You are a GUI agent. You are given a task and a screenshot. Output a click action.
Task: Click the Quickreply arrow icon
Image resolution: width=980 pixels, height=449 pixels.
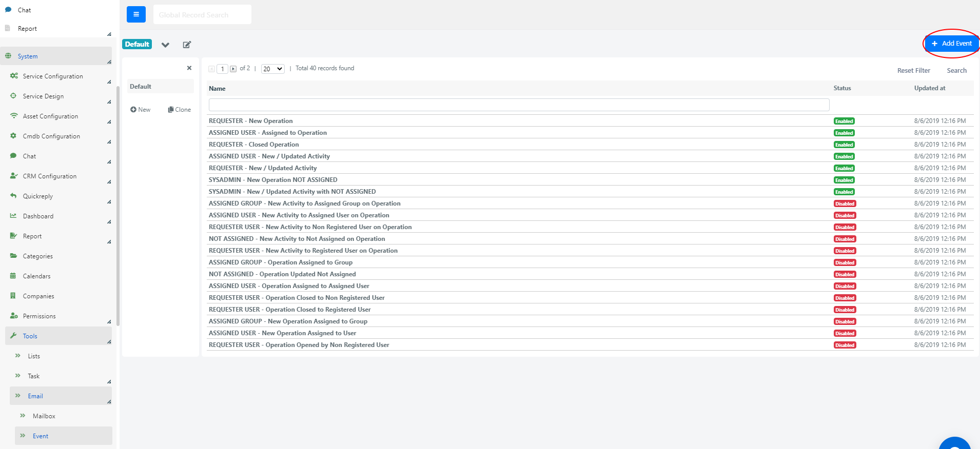[x=13, y=196]
